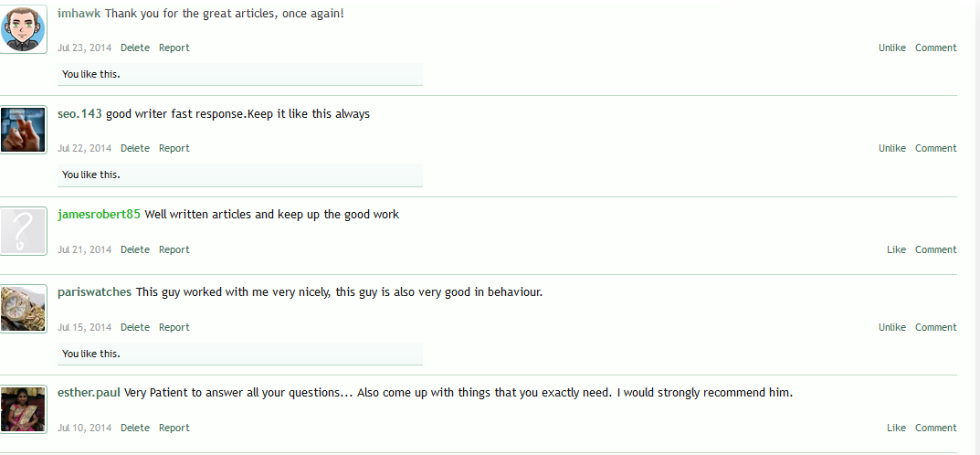Comment on esther.paul's review
The width and height of the screenshot is (980, 455).
[x=935, y=428]
